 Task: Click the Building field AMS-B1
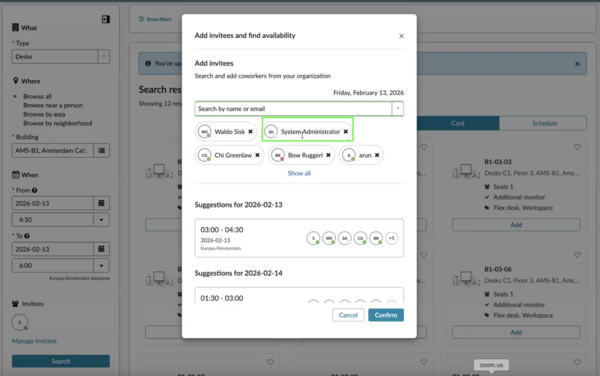coord(53,150)
